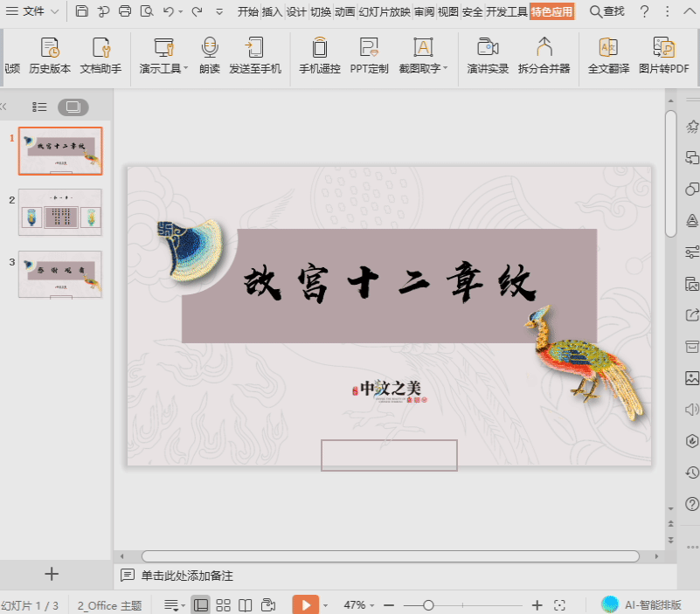Click the empty subtitle box on slide
This screenshot has height=614, width=700.
coord(389,455)
